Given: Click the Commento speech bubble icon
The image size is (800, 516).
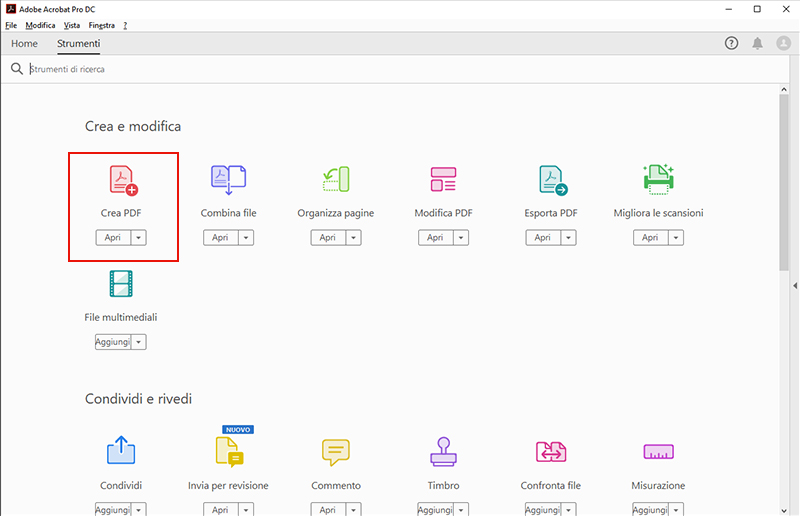Looking at the screenshot, I should click(x=336, y=452).
